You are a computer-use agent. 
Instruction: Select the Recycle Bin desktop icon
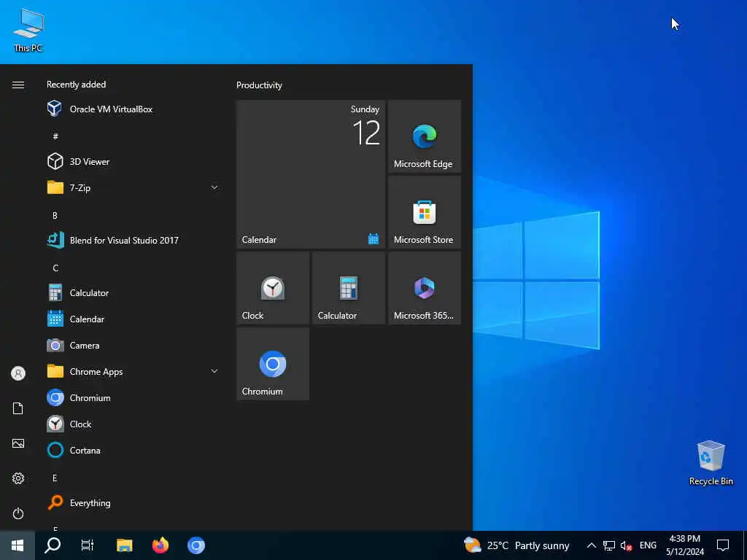click(x=711, y=462)
